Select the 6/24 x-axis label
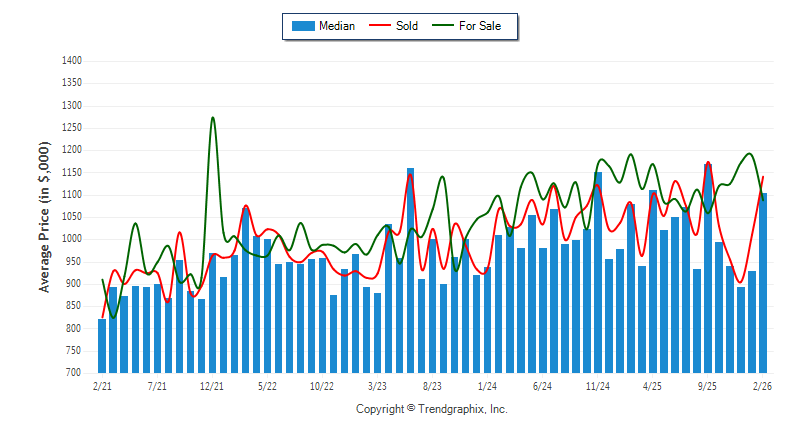 [543, 385]
